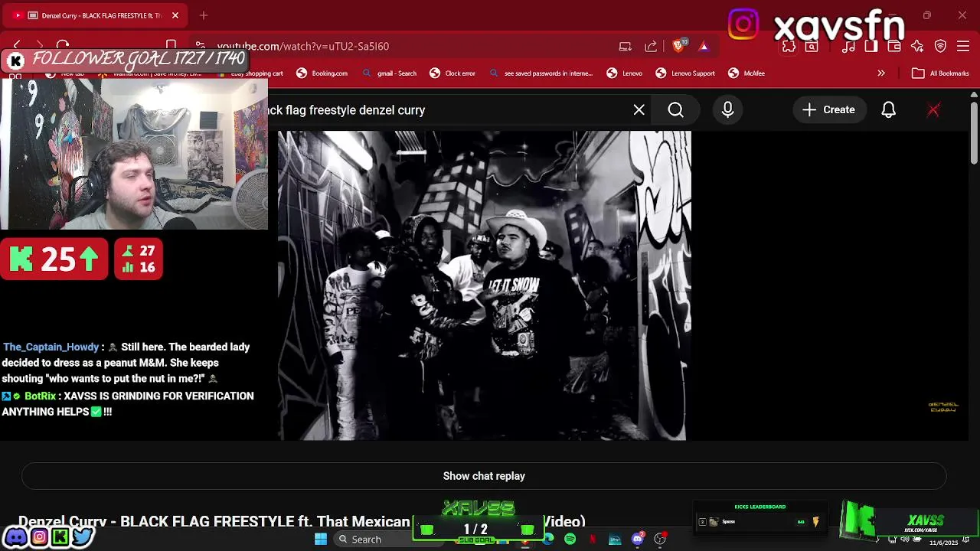
Task: Click the address bar URL
Action: 303,46
